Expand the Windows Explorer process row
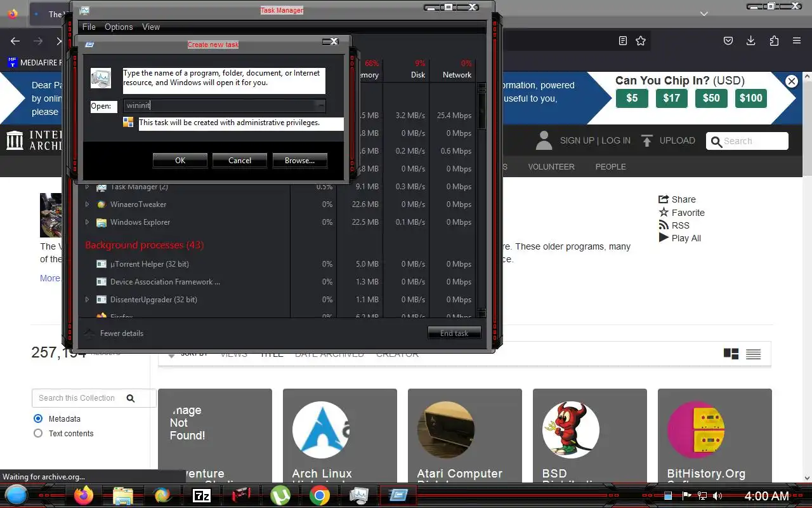 (x=88, y=222)
